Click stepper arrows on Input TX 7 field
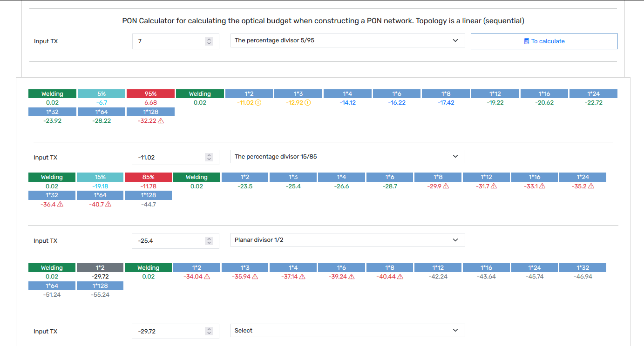Viewport: 644px width, 346px height. click(x=209, y=41)
